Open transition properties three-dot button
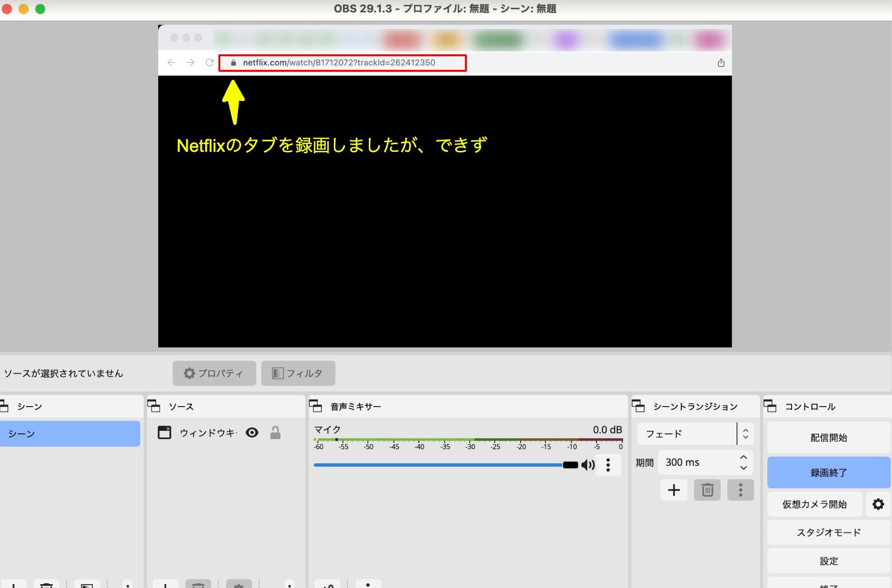The height and width of the screenshot is (588, 892). [x=741, y=490]
